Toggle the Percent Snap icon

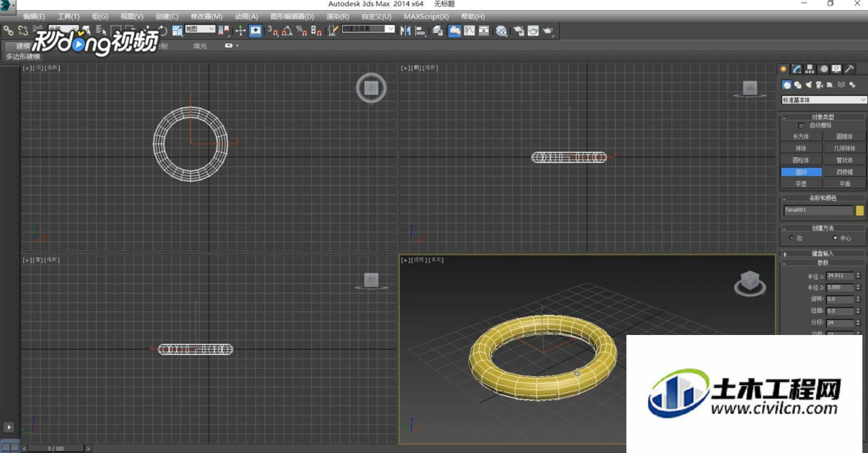click(x=301, y=31)
